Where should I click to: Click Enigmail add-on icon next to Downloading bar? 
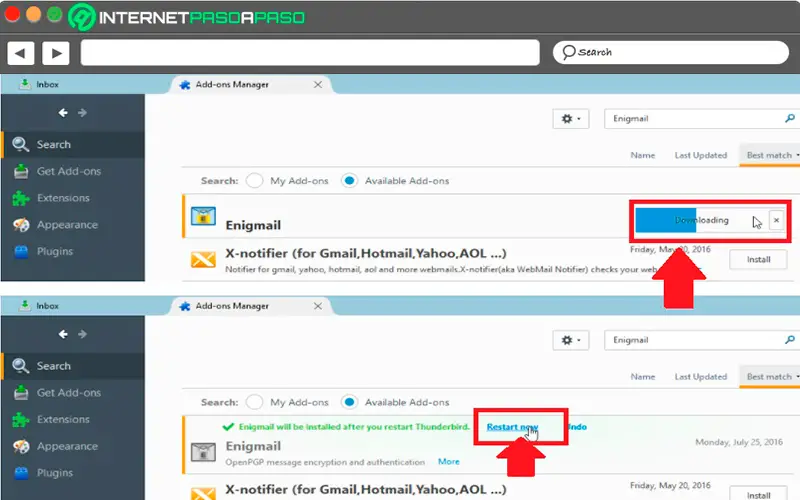[203, 216]
